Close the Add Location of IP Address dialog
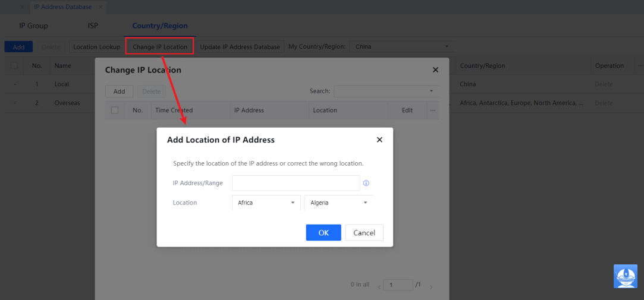Viewport: 644px width, 300px height. 379,140
